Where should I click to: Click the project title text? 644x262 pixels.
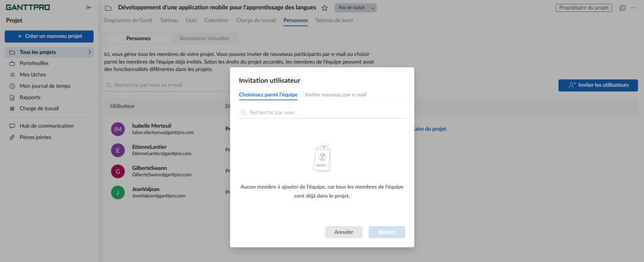[217, 8]
